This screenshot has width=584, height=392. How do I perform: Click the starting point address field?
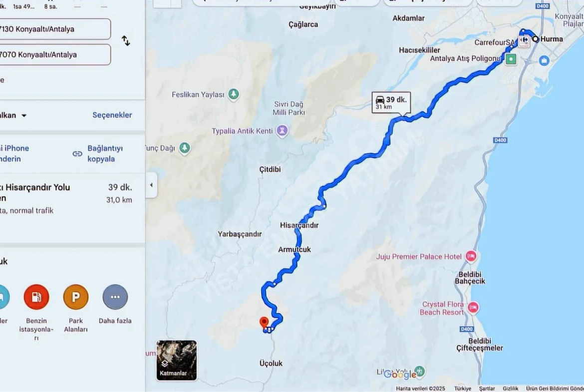click(55, 29)
